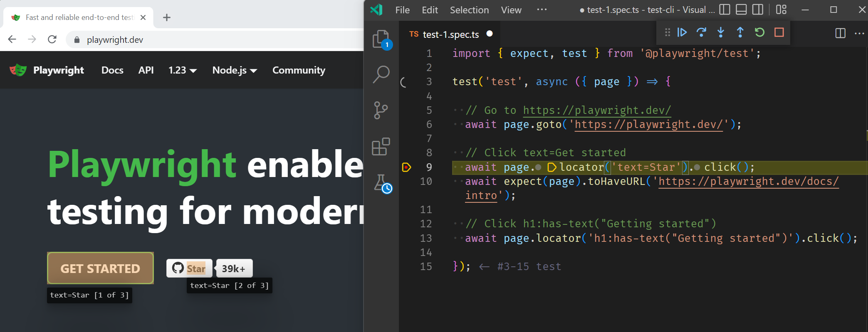The height and width of the screenshot is (332, 868).
Task: Open the API link in navbar
Action: pos(146,70)
